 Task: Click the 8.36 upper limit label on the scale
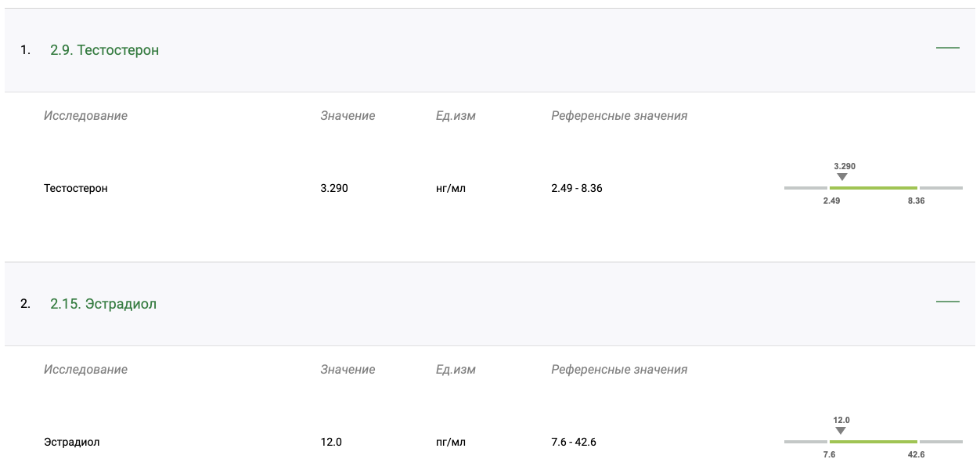coord(916,201)
